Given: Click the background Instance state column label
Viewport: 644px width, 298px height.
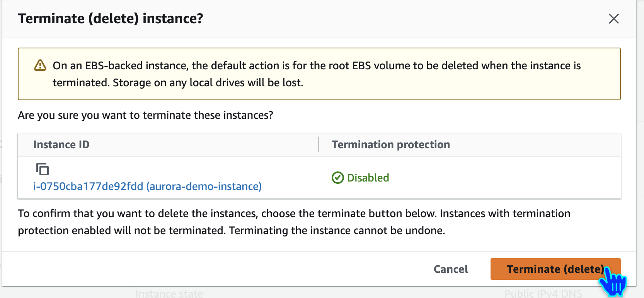Looking at the screenshot, I should [169, 294].
